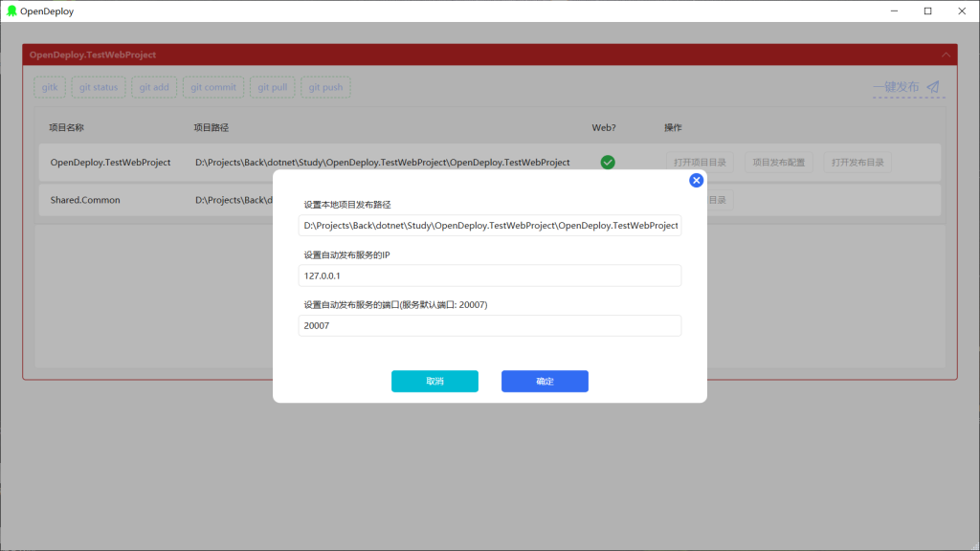The width and height of the screenshot is (980, 551).
Task: Minimize the OpenDeploy window
Action: (895, 11)
